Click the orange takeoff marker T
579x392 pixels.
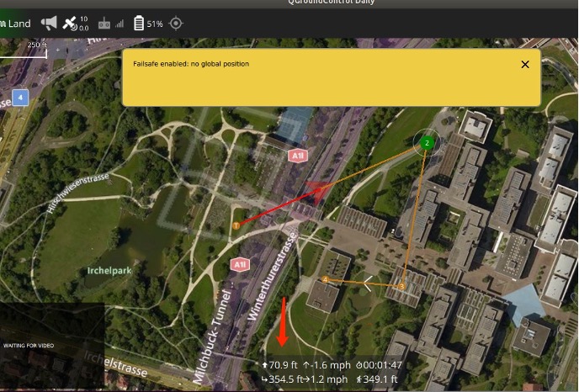pos(236,225)
